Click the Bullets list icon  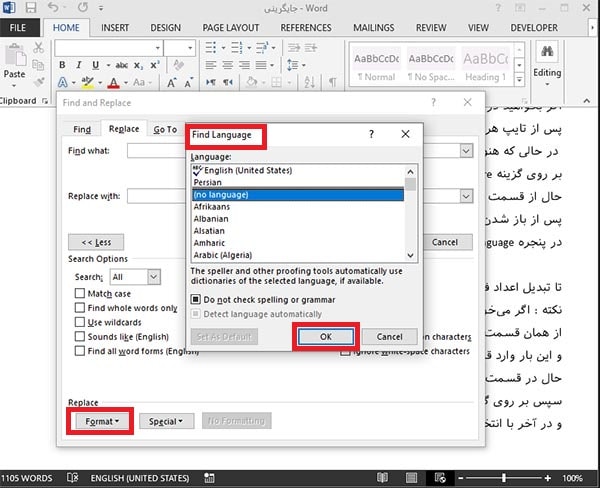click(211, 48)
